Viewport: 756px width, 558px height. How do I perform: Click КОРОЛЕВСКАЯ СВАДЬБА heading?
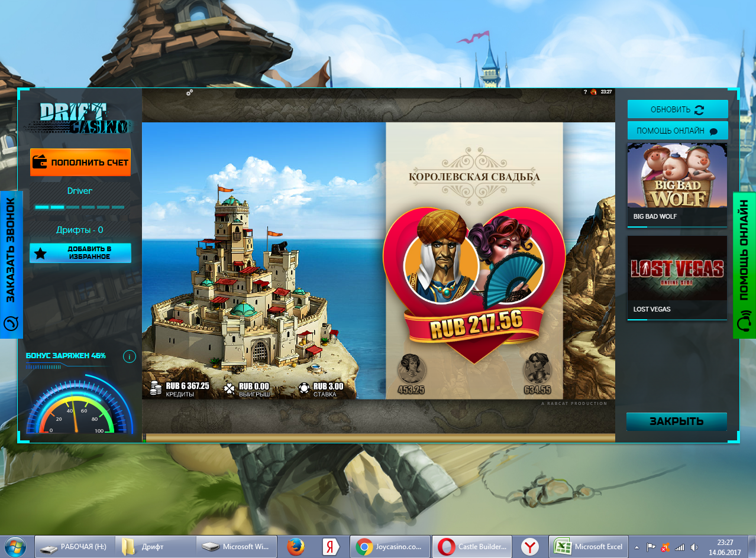click(x=474, y=176)
